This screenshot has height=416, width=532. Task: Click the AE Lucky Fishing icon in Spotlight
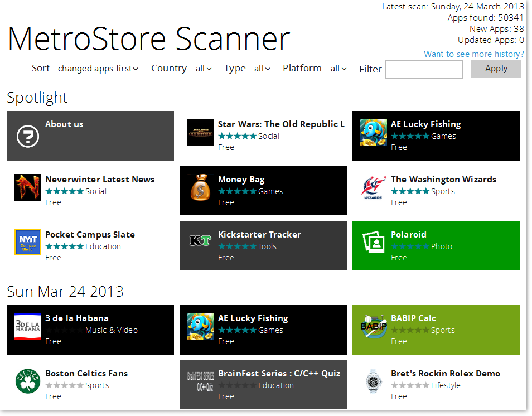coord(373,132)
